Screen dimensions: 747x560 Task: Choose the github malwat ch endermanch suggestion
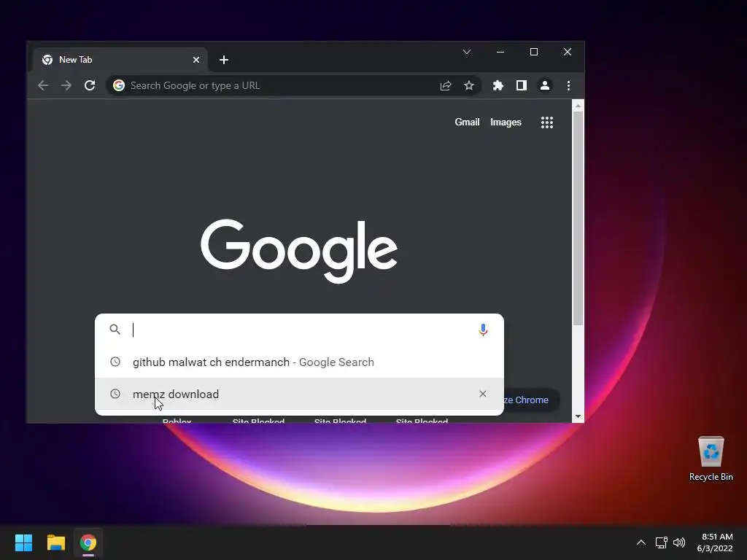click(299, 362)
